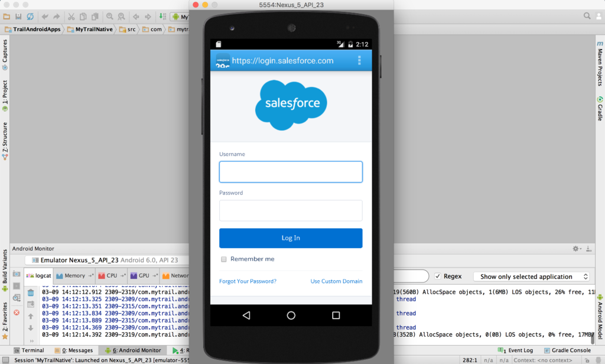
Task: Navigate Forward with the right arrow icon
Action: (148, 17)
